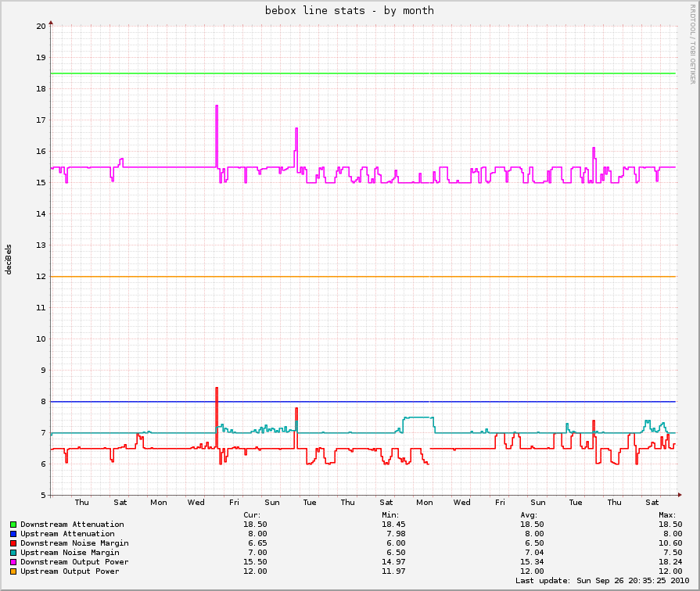Viewport: 700px width, 591px height.
Task: Click the magenta Downstream Output Power swatch
Action: (13, 562)
